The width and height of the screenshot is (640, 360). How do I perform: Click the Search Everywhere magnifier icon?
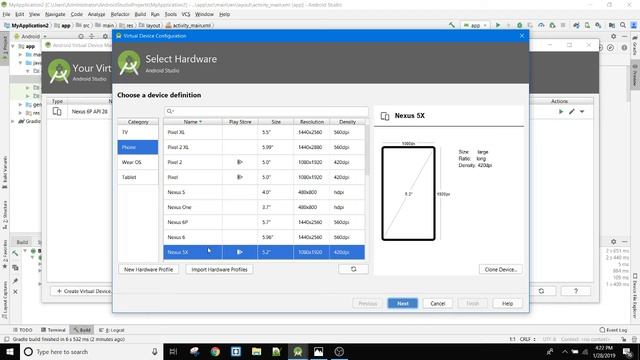(x=623, y=25)
